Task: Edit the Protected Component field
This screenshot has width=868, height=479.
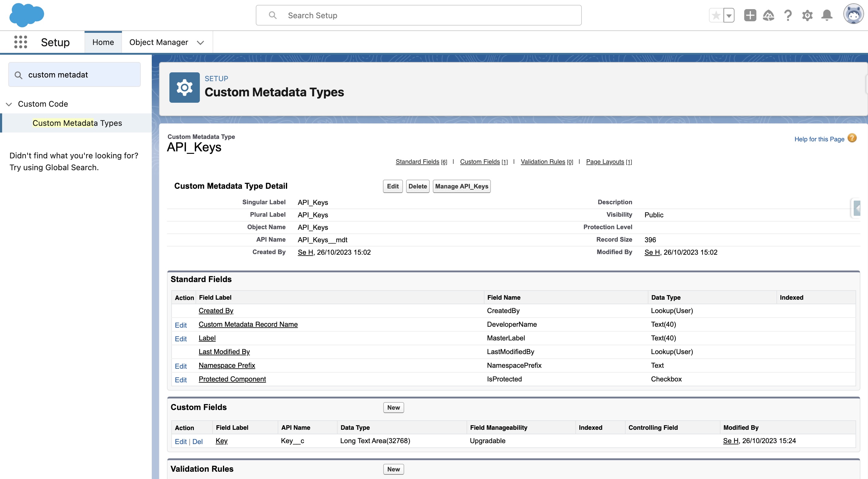Action: tap(181, 380)
